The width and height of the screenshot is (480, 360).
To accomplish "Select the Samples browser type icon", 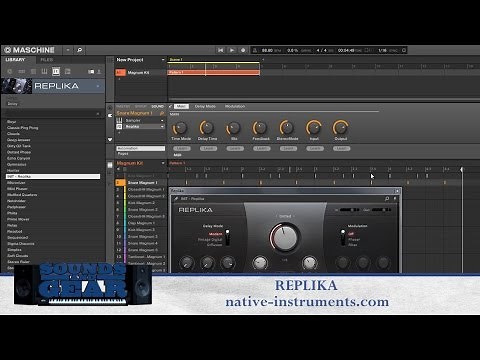I will (x=68, y=71).
